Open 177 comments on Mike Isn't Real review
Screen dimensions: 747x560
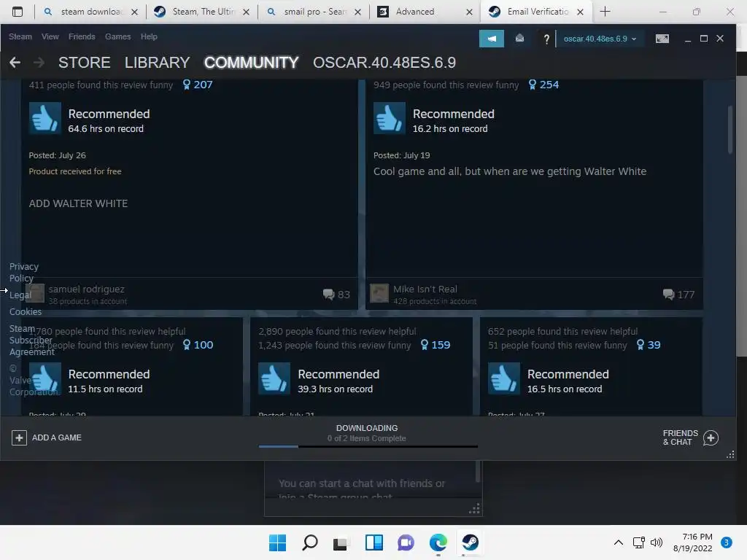click(x=679, y=295)
